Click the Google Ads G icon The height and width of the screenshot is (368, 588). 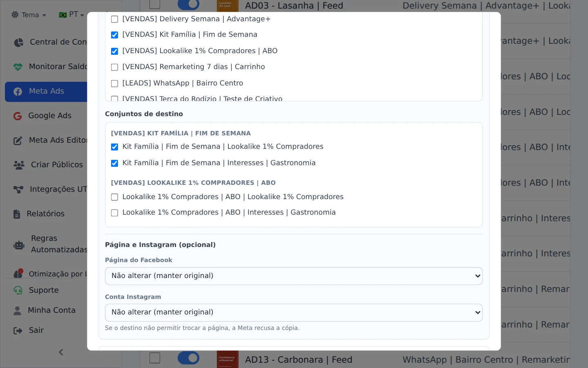click(x=18, y=116)
